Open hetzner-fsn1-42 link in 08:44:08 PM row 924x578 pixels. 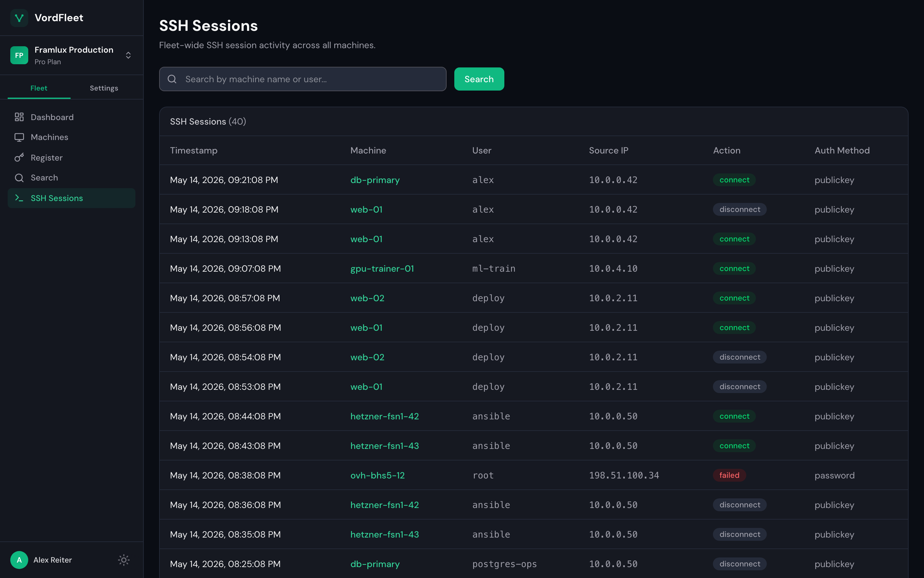click(384, 416)
